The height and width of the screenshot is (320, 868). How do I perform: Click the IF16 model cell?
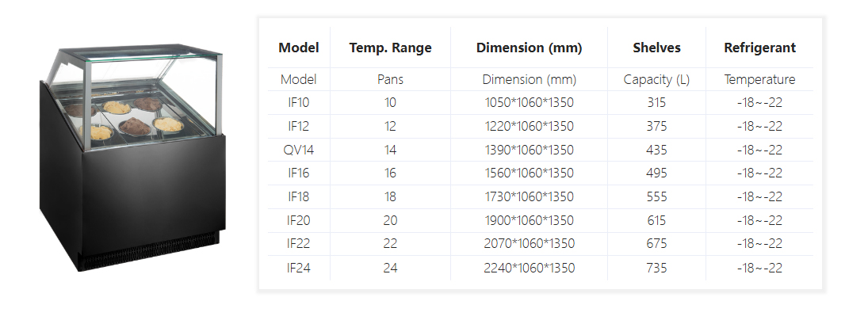coord(299,173)
